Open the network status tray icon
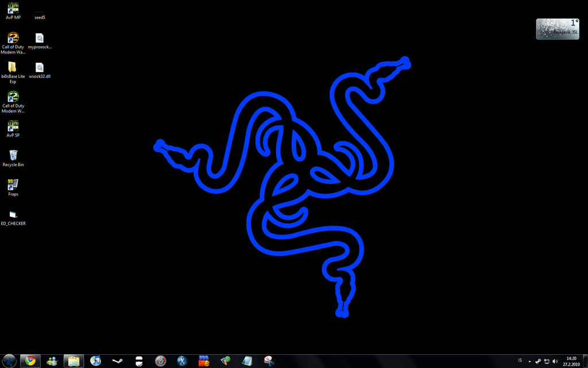Image resolution: width=588 pixels, height=368 pixels. tap(547, 361)
